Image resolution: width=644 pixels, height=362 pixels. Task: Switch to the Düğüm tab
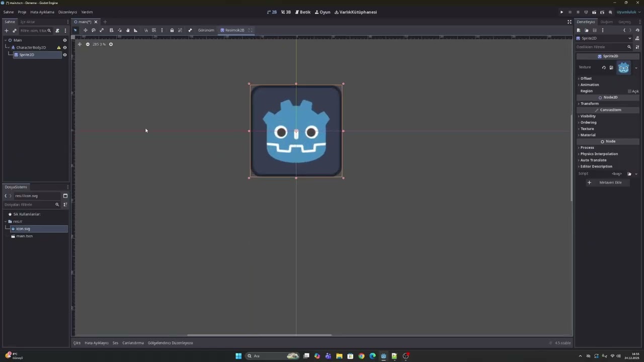coord(606,22)
